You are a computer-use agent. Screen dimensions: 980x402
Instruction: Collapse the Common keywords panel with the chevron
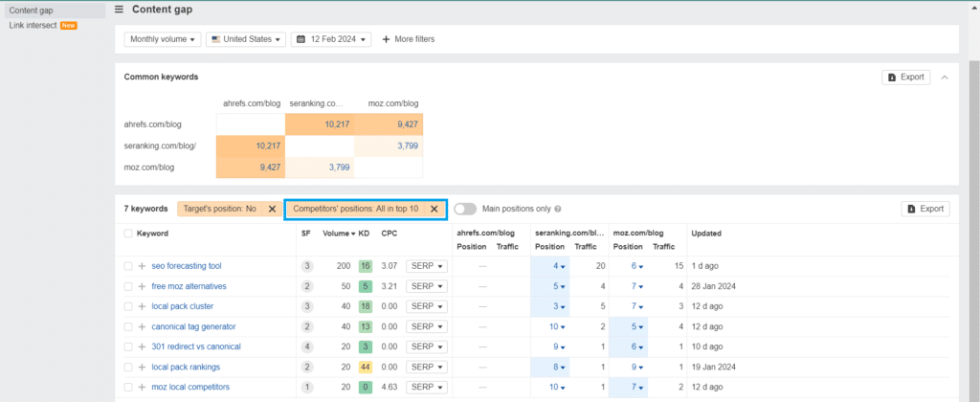[945, 77]
